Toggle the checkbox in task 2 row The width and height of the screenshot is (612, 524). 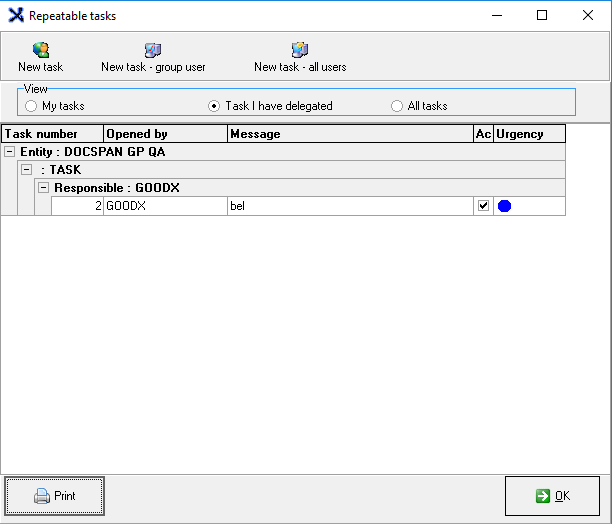(484, 206)
